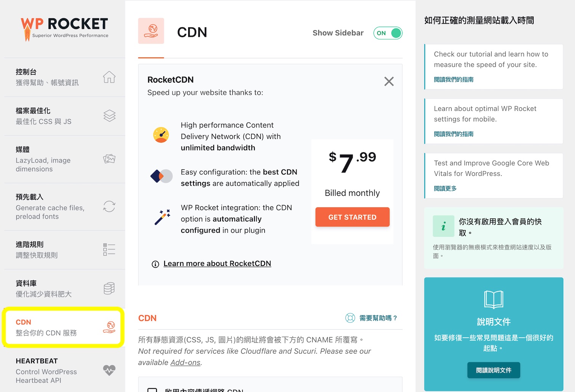Click 閱讀更多 under Core Web Vitals

[x=445, y=188]
